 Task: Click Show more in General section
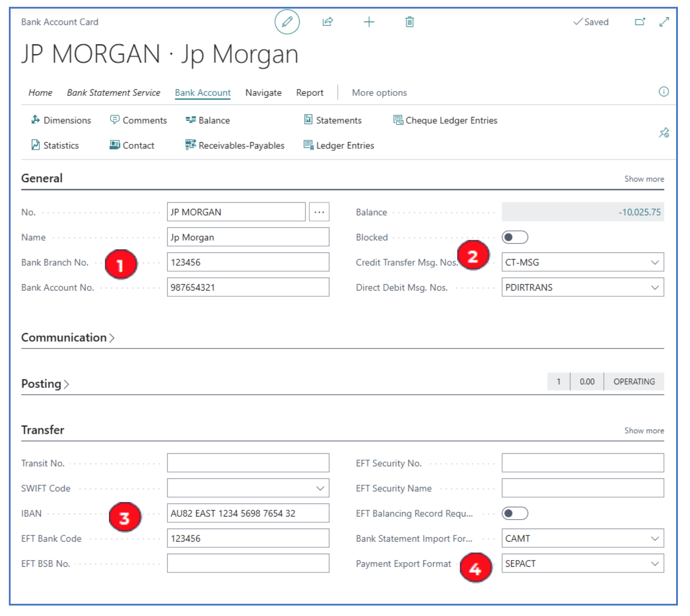[x=644, y=179]
